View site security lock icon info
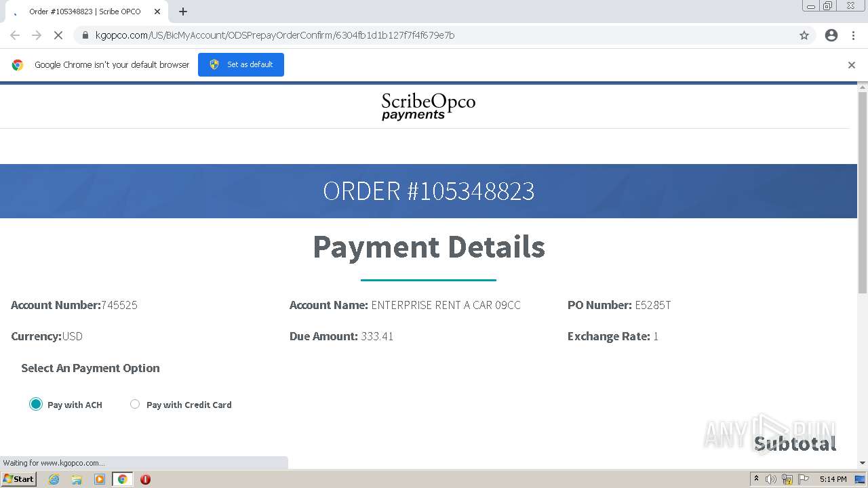The width and height of the screenshot is (868, 488). 85,35
